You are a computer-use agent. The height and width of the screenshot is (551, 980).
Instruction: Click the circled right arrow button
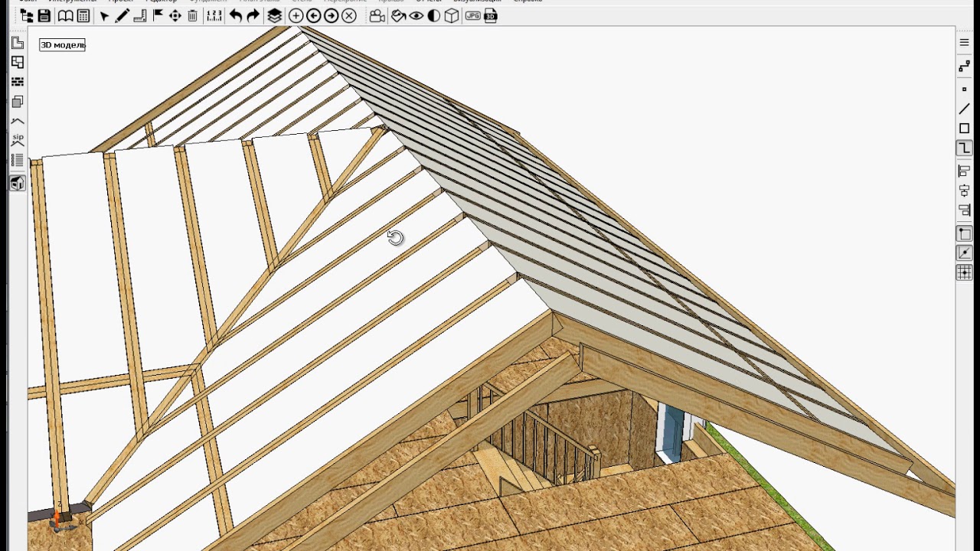coord(331,15)
